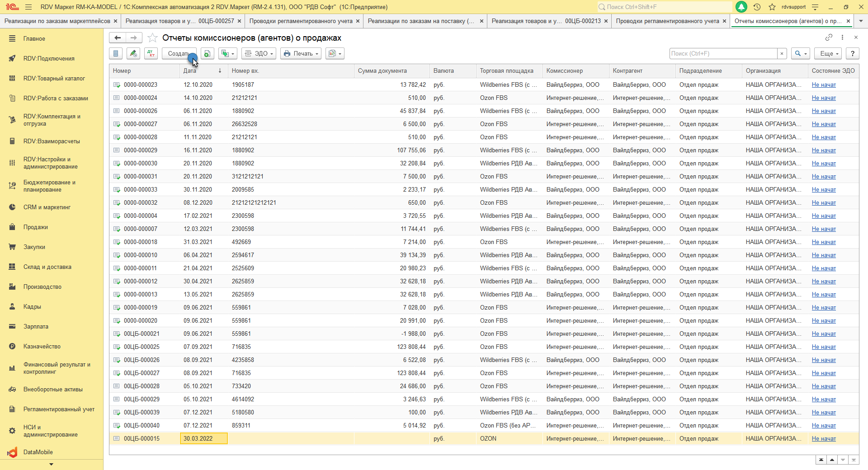Expand the Еще menu
The height and width of the screenshot is (470, 868).
pyautogui.click(x=828, y=53)
